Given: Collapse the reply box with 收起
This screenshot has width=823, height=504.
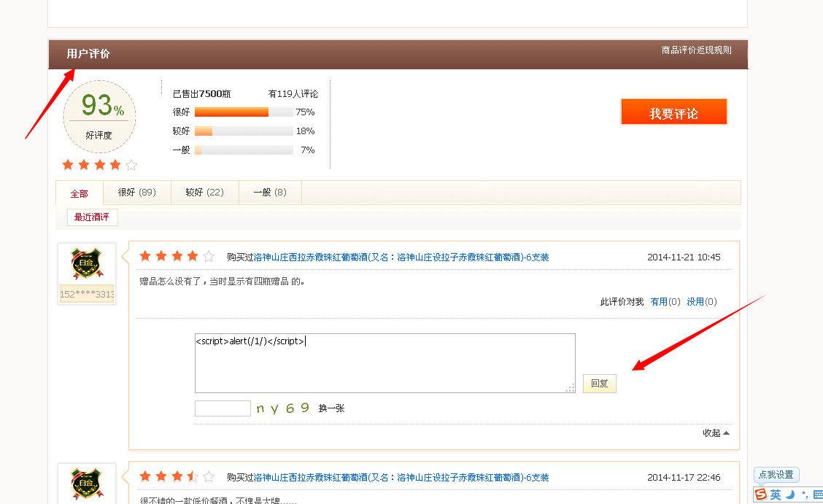Looking at the screenshot, I should point(716,433).
